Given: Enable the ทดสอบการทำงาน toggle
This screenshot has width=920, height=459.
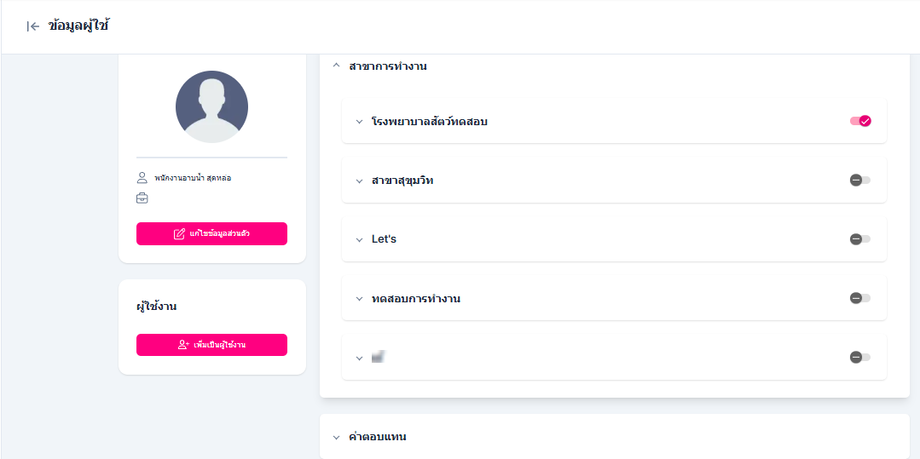Looking at the screenshot, I should 860,298.
